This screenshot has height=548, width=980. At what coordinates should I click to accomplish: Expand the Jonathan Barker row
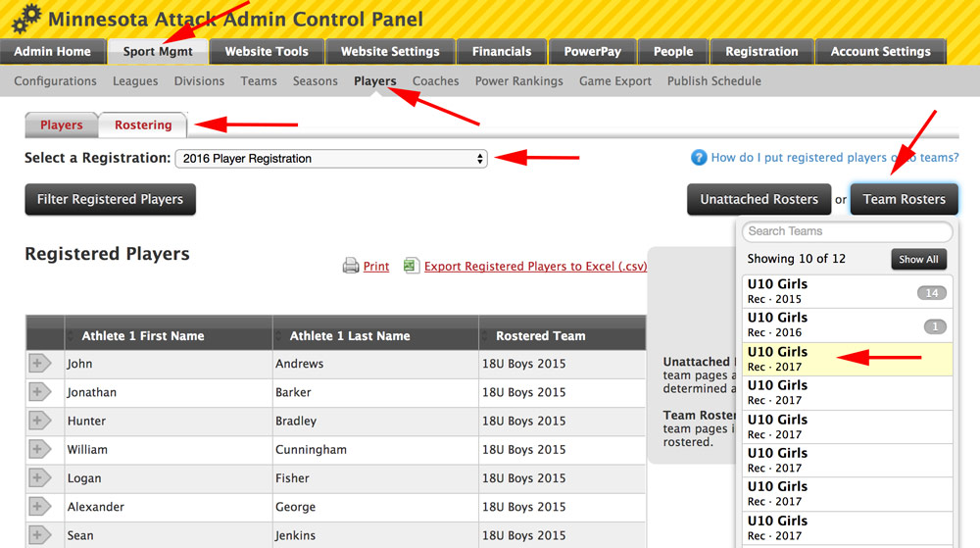tap(39, 392)
